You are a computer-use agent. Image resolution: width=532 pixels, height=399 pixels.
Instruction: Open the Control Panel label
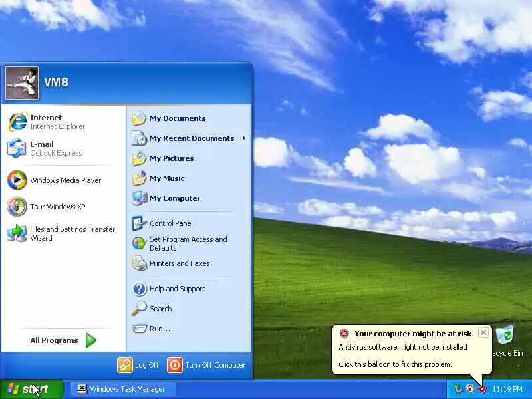(171, 223)
